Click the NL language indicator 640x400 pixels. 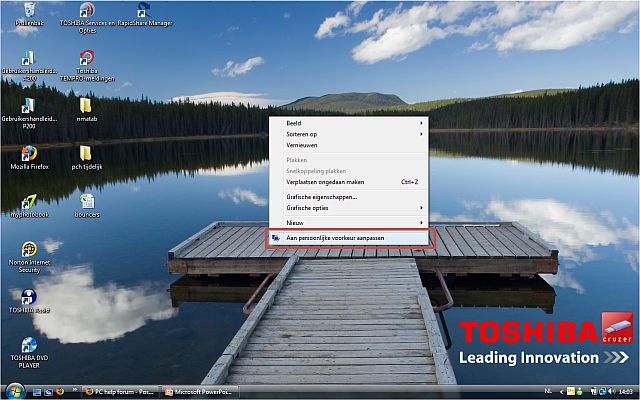coord(548,391)
